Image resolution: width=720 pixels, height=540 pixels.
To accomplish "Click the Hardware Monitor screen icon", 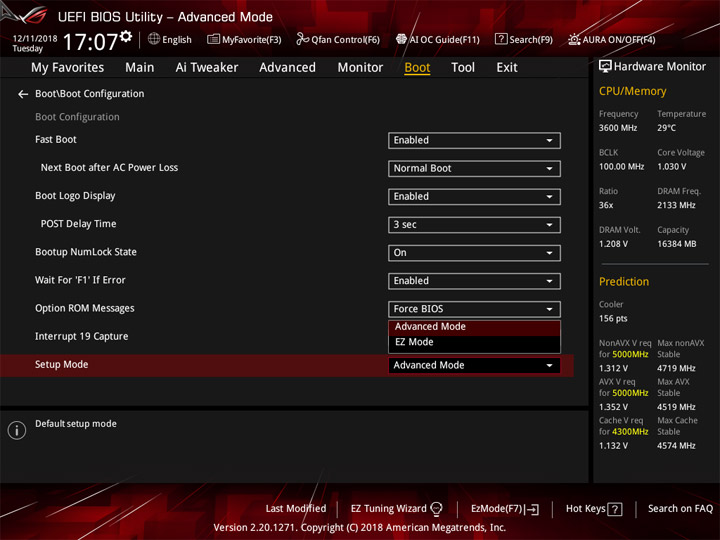I will pos(605,67).
